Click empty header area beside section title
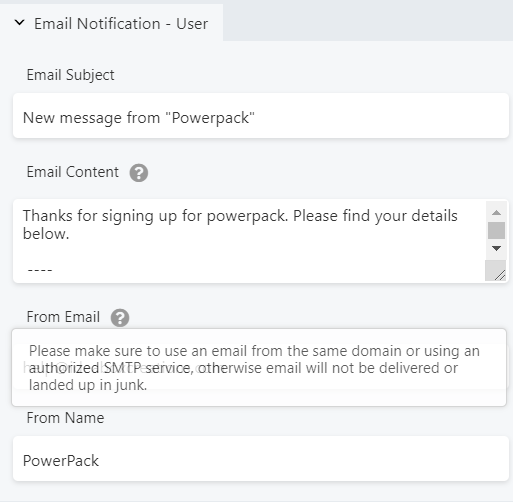Image resolution: width=513 pixels, height=502 pixels. click(x=368, y=22)
